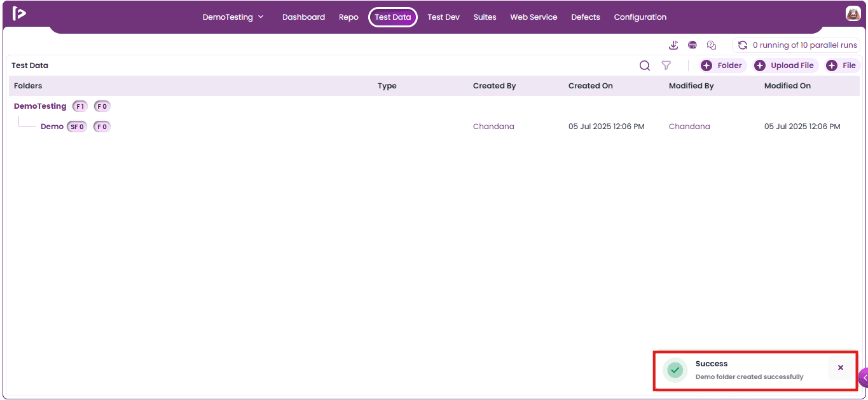This screenshot has height=400, width=868.
Task: Open the user avatar profile menu
Action: [x=853, y=13]
